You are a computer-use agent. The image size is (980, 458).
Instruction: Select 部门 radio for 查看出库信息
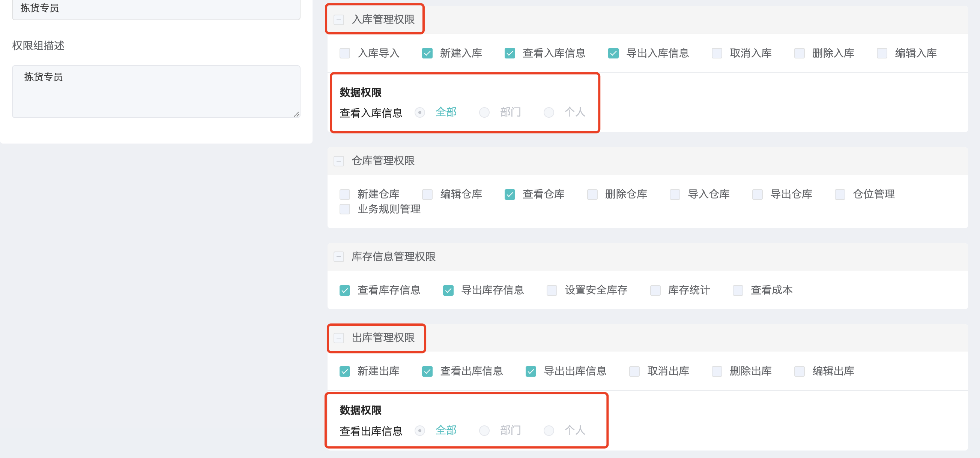tap(484, 431)
